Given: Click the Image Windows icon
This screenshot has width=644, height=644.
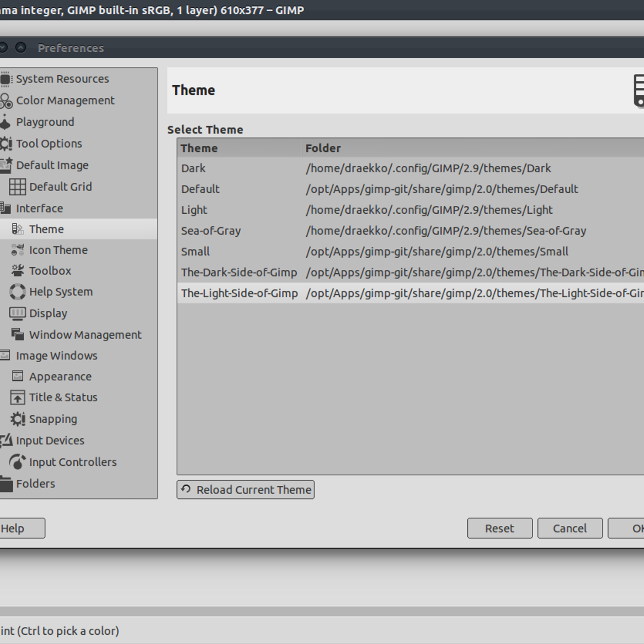Looking at the screenshot, I should coord(5,355).
